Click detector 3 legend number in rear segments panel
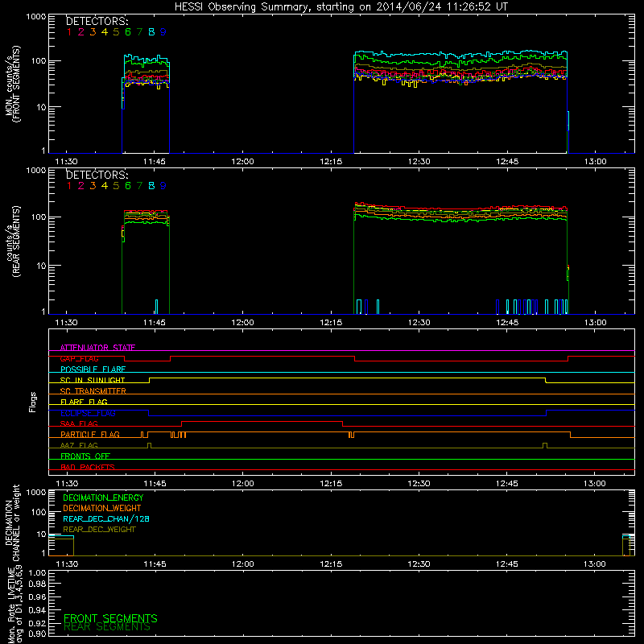Screen dimensions: 644x644 tap(93, 186)
